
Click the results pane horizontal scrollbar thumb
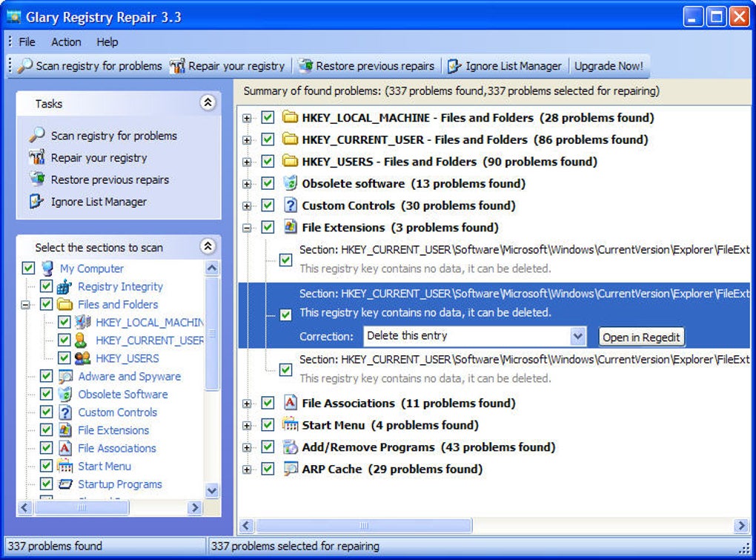click(x=363, y=525)
